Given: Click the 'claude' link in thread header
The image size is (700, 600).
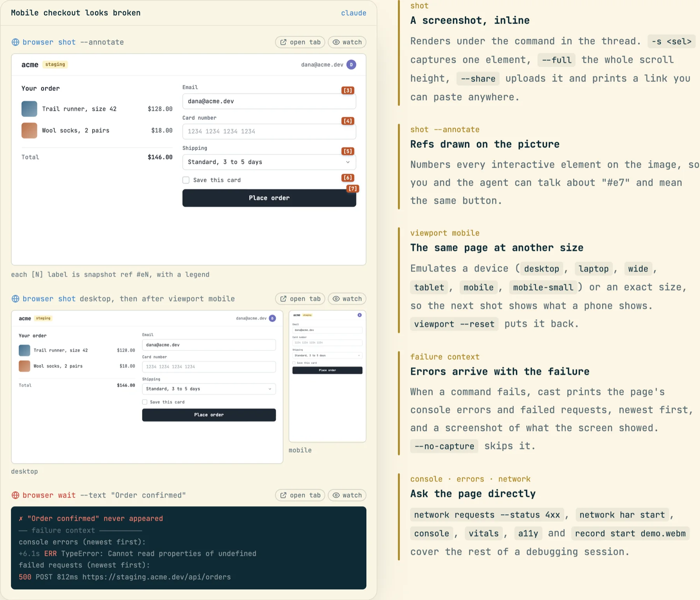Looking at the screenshot, I should 353,13.
